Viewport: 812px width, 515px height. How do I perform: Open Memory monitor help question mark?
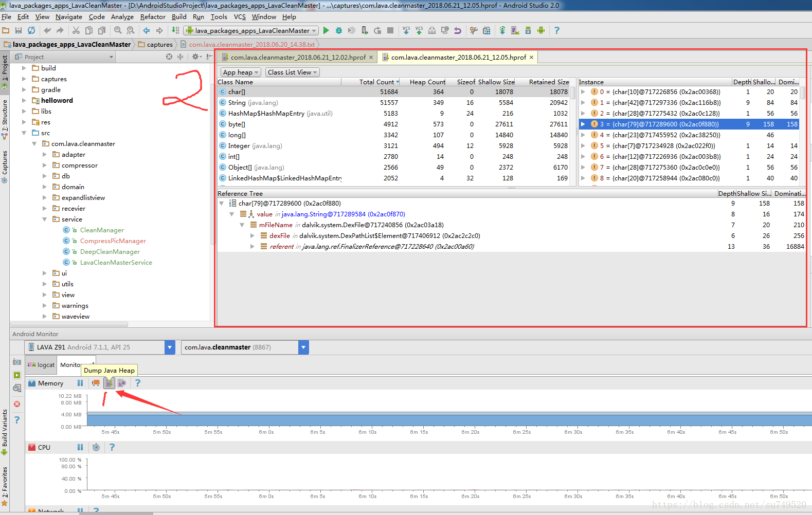[x=137, y=383]
